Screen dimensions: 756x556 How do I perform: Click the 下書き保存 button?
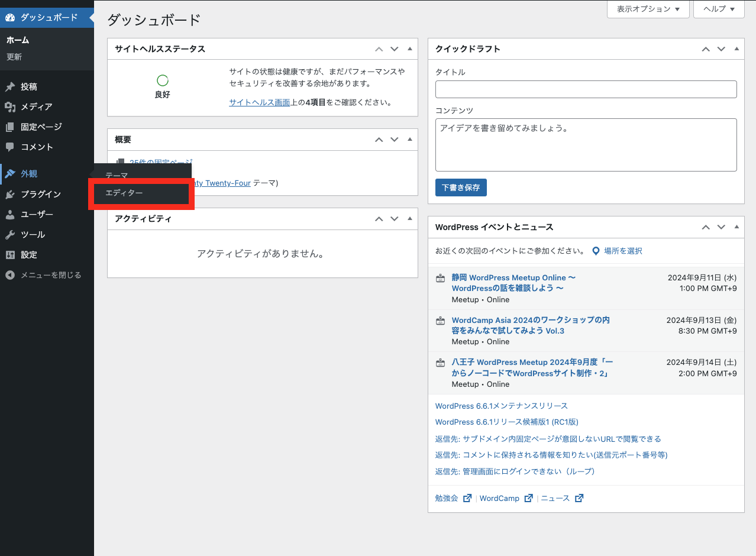461,188
